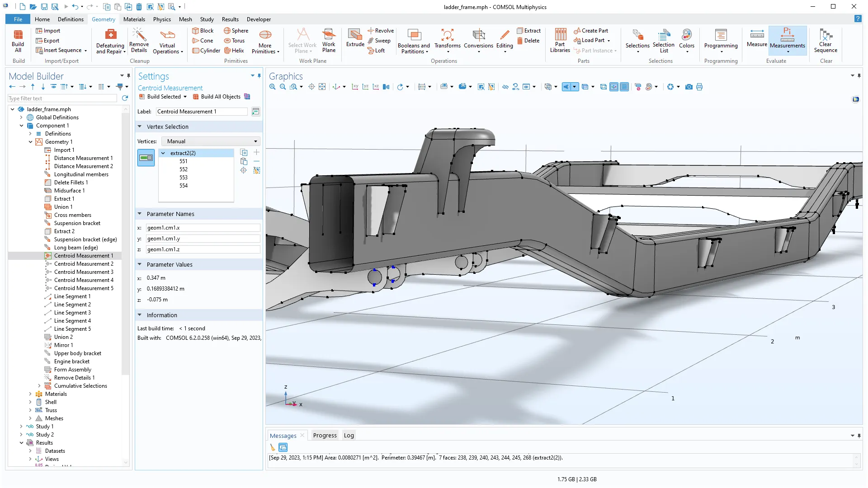The width and height of the screenshot is (868, 488).
Task: Switch to the Progress tab
Action: [325, 436]
